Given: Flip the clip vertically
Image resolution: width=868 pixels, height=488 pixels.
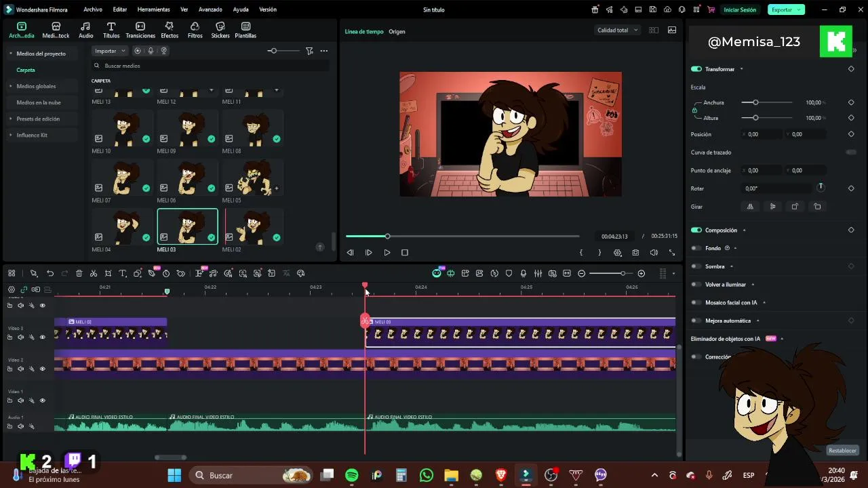Looking at the screenshot, I should pyautogui.click(x=772, y=207).
